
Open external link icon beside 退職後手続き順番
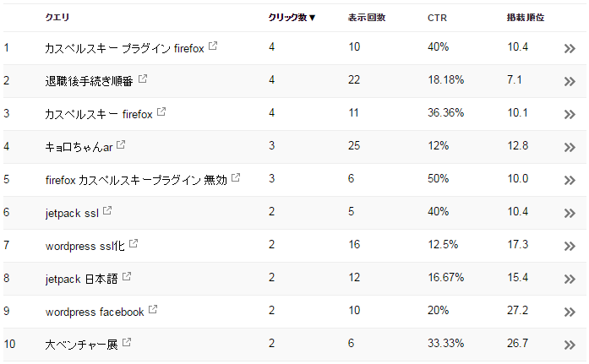pyautogui.click(x=143, y=79)
